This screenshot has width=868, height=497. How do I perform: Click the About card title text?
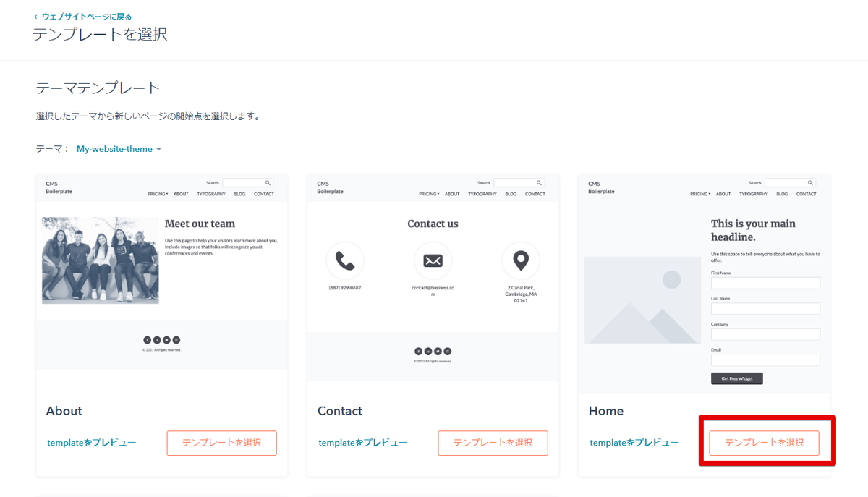(64, 411)
